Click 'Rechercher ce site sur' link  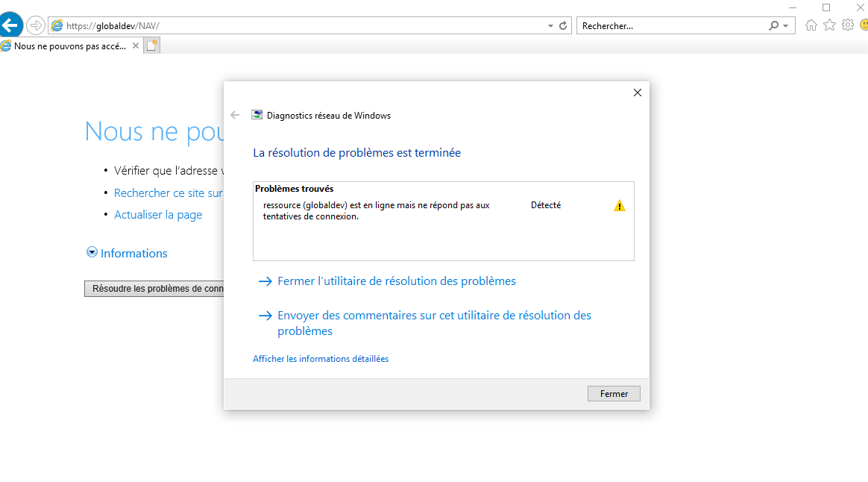click(169, 193)
